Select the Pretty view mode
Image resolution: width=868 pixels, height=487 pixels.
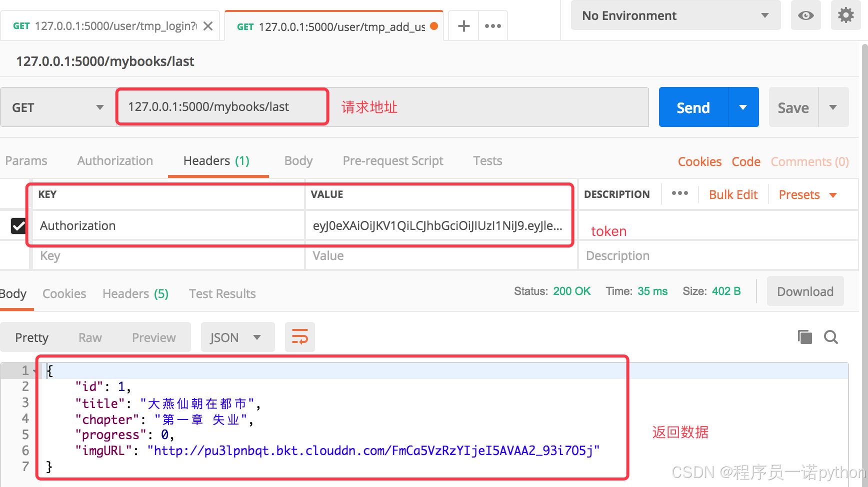31,338
